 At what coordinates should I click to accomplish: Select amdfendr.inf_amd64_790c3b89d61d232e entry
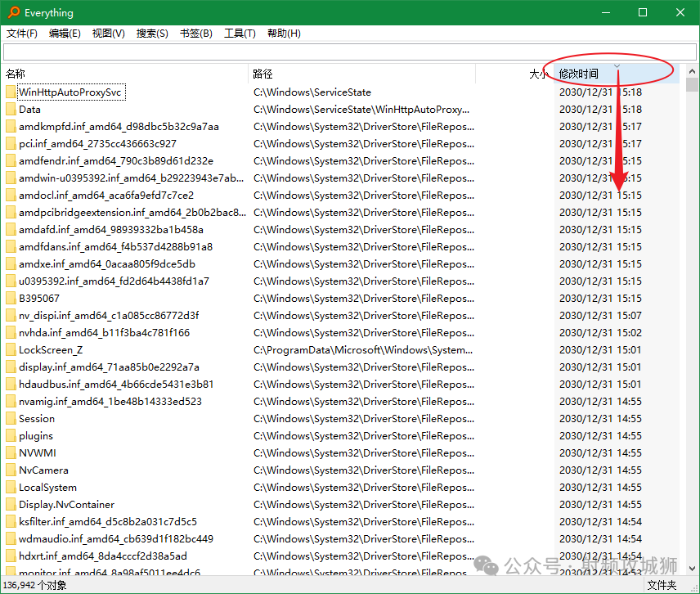(x=116, y=161)
